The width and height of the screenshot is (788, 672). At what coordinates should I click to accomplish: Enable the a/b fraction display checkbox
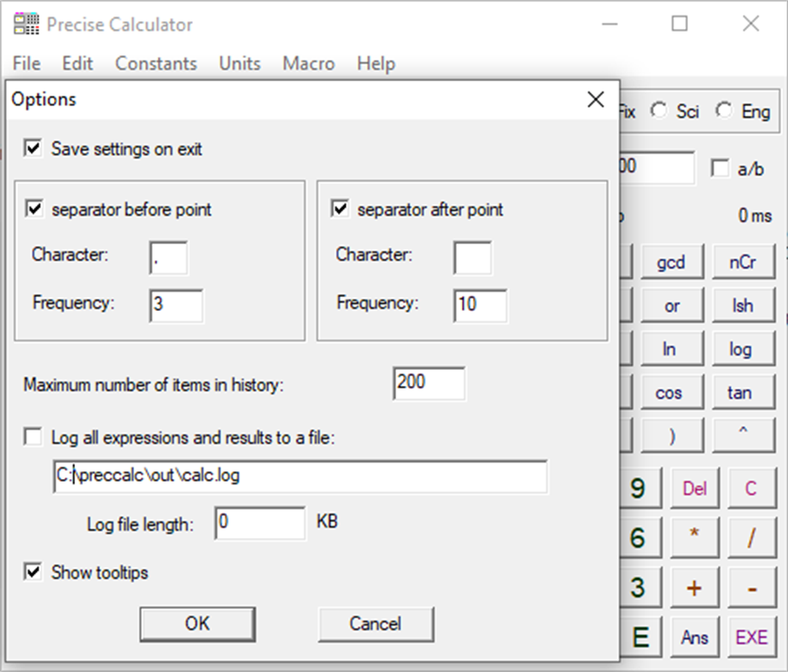pos(720,167)
